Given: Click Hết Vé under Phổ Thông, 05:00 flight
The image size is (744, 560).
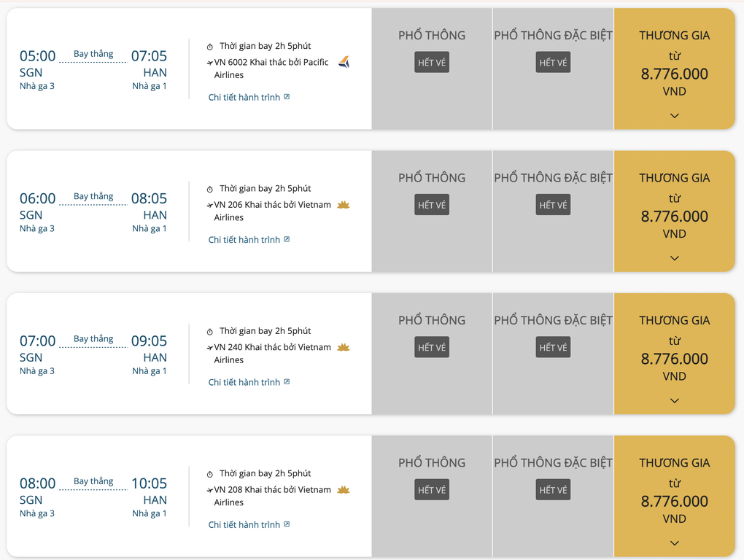Looking at the screenshot, I should click(x=432, y=63).
